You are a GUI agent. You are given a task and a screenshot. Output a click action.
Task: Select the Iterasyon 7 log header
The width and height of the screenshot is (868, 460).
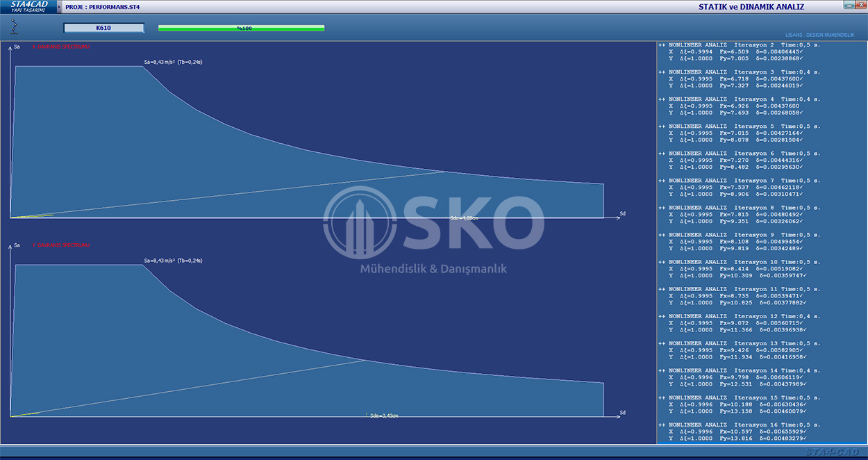[740, 180]
